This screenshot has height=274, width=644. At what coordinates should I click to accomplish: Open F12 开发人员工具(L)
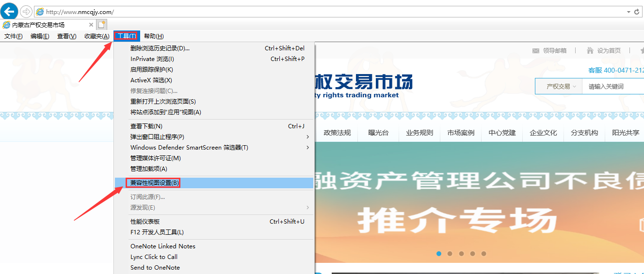[214, 232]
